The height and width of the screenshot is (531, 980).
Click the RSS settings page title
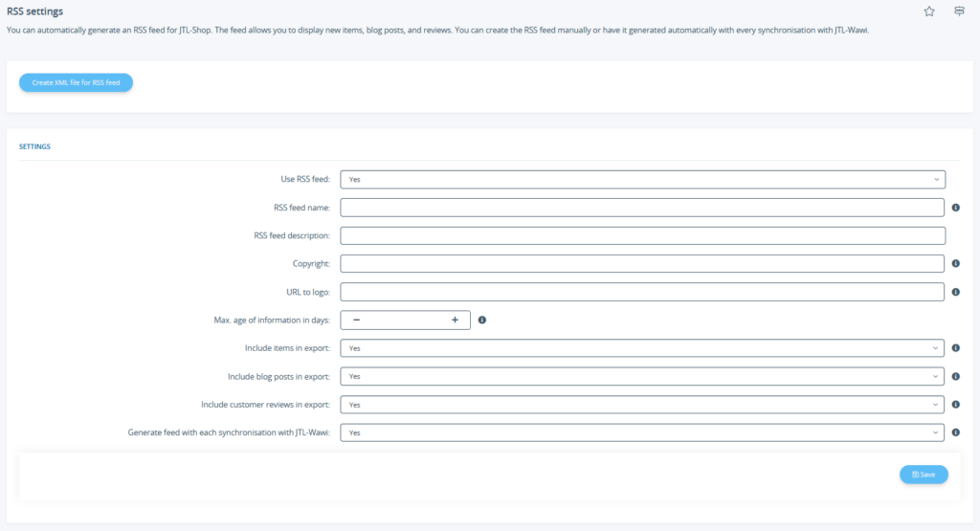[x=35, y=11]
